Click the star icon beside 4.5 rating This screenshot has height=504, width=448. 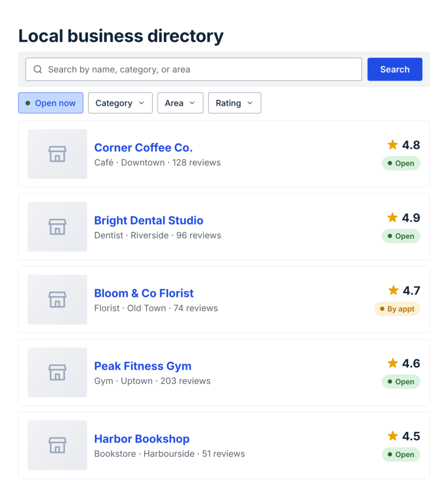coord(393,436)
